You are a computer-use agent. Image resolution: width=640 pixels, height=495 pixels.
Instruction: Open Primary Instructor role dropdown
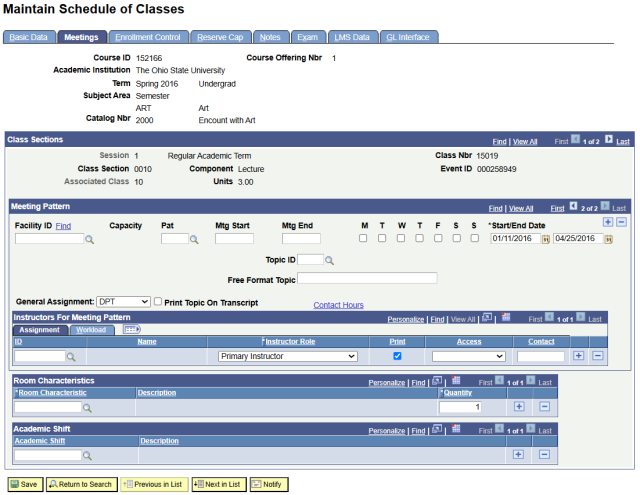(x=288, y=357)
